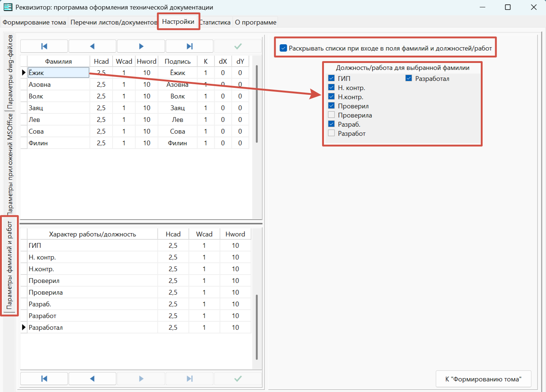Uncheck the Проверил checkbox
Image resolution: width=546 pixels, height=392 pixels.
click(x=331, y=105)
